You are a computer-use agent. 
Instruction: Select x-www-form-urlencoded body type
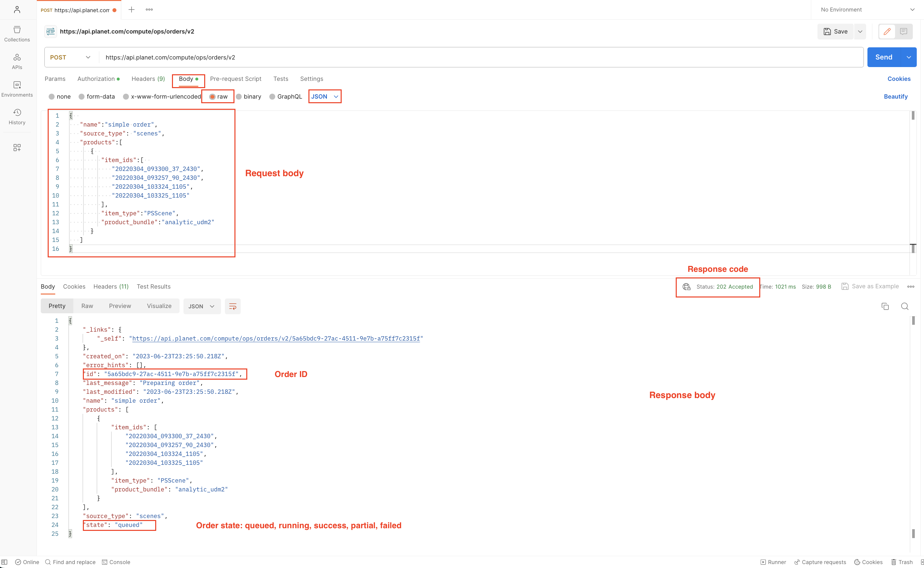click(162, 97)
